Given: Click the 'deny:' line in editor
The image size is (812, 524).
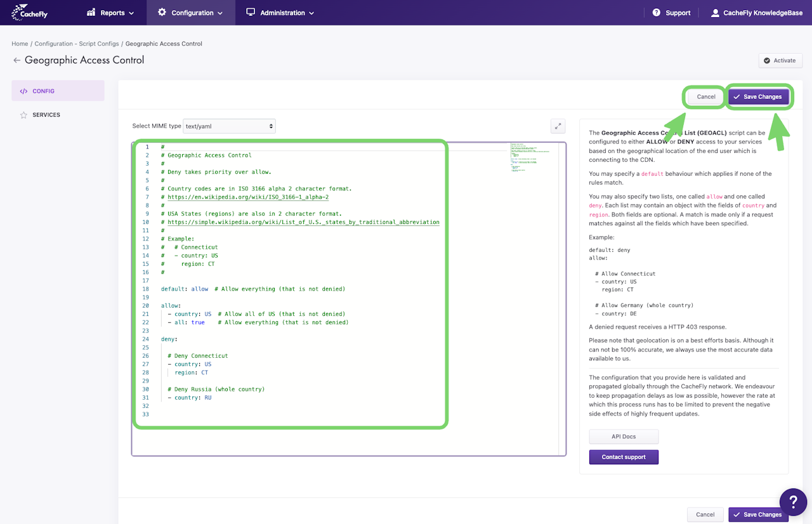Looking at the screenshot, I should coord(169,339).
